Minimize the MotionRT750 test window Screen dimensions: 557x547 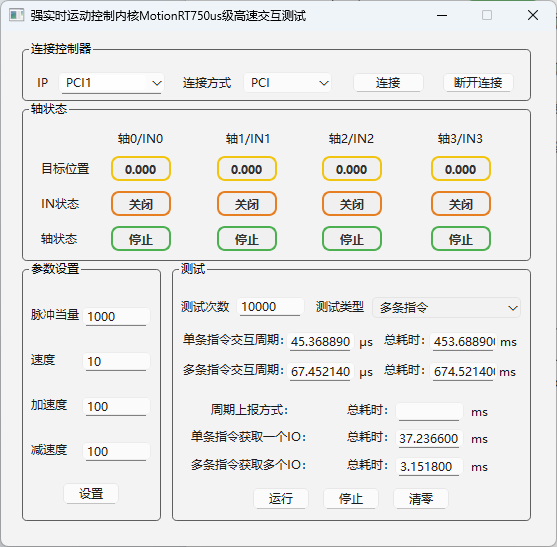442,15
